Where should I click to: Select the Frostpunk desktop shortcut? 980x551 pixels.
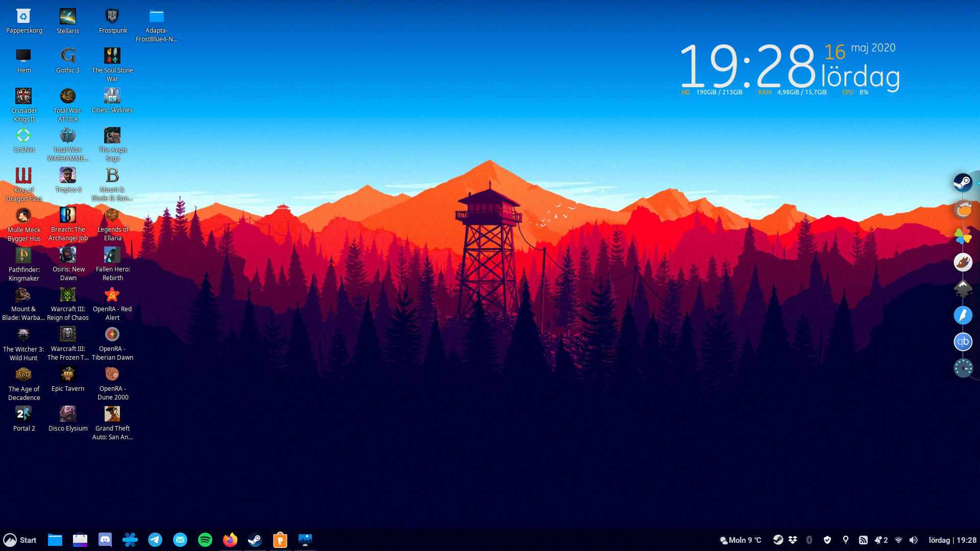point(113,21)
